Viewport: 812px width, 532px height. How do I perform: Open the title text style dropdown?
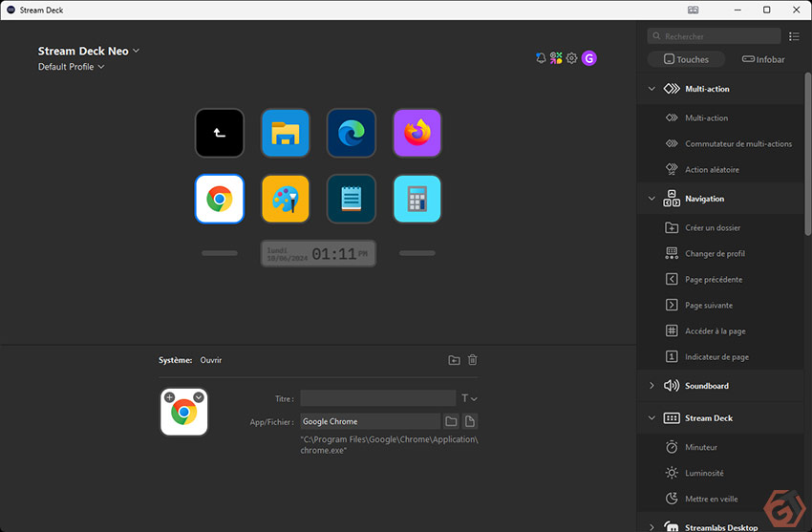(x=469, y=398)
